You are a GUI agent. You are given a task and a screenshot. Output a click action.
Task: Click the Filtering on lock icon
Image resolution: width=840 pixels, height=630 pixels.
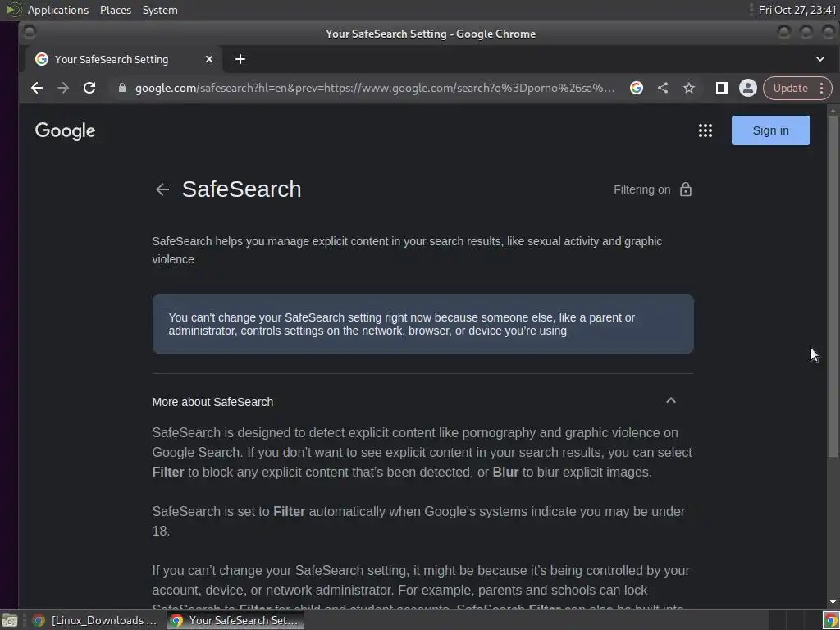[x=686, y=189]
